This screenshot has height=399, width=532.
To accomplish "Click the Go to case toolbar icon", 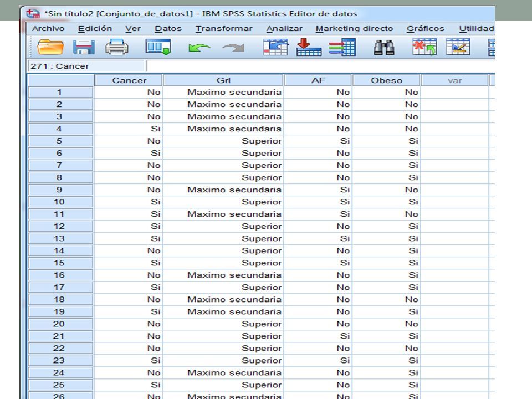I will (275, 47).
